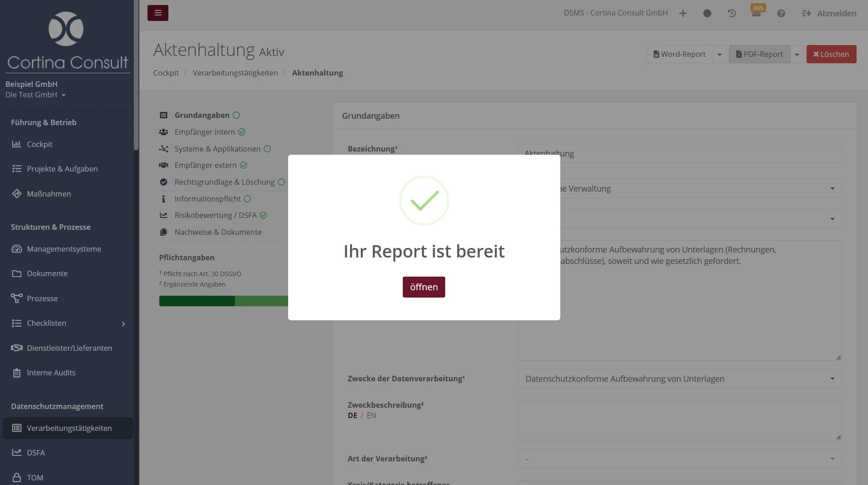
Task: Expand the Word-Report dropdown arrow
Action: [719, 55]
